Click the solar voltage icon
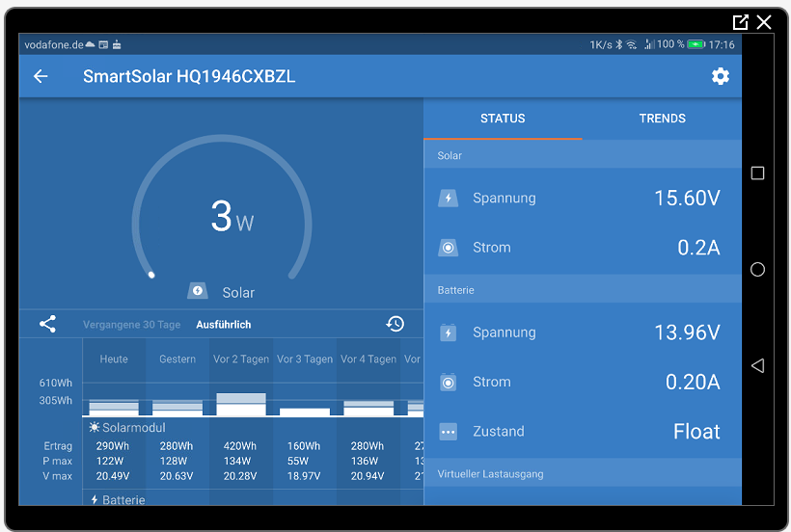Image resolution: width=791 pixels, height=532 pixels. click(x=448, y=198)
